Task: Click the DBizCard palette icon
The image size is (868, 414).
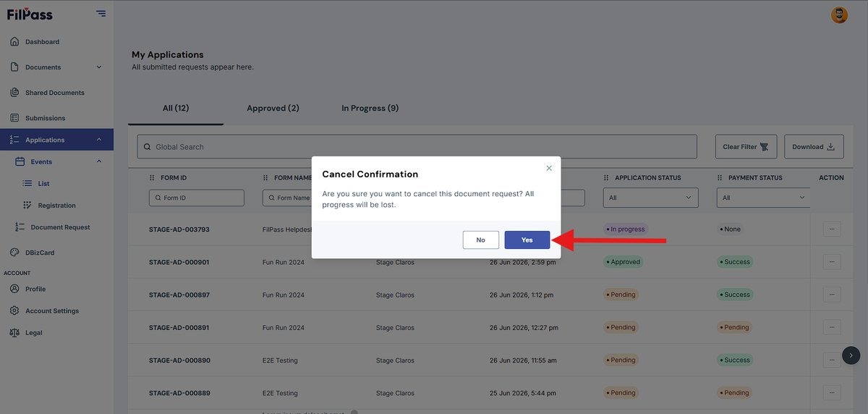Action: (x=14, y=253)
